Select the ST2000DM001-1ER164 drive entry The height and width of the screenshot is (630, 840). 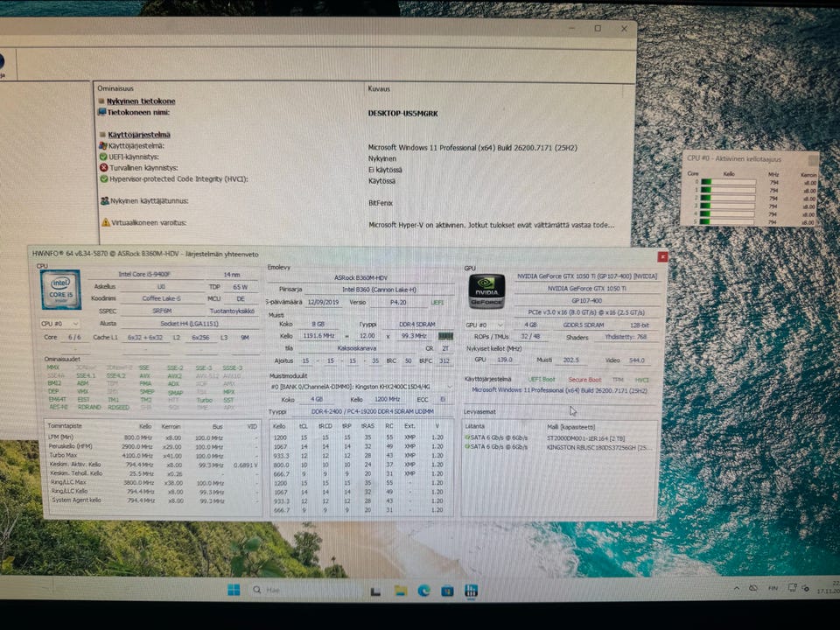pos(585,438)
